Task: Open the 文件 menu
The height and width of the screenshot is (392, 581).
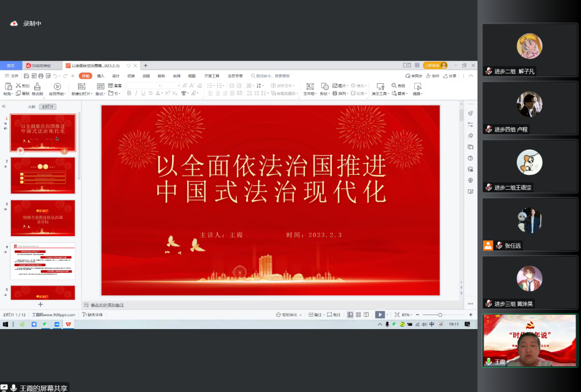Action: point(14,76)
